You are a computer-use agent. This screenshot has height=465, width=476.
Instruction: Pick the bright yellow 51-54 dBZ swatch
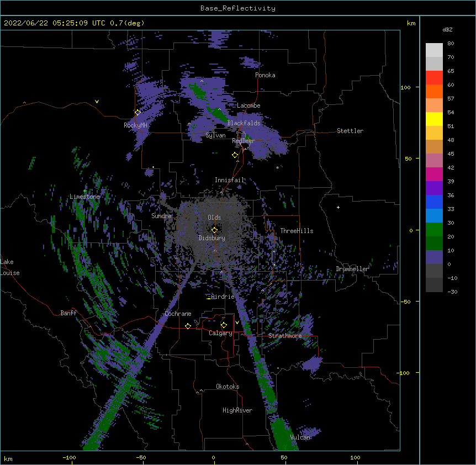click(434, 119)
